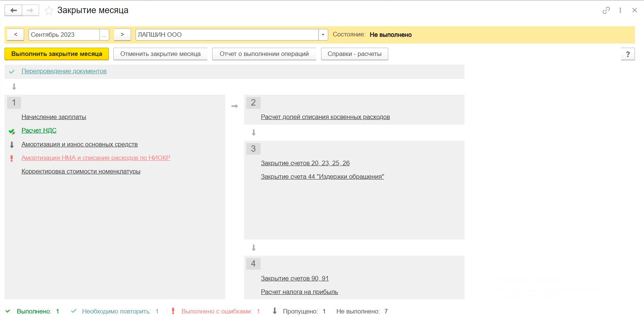Click green checkmark beside Расчет НДС
This screenshot has height=321, width=644.
12,131
